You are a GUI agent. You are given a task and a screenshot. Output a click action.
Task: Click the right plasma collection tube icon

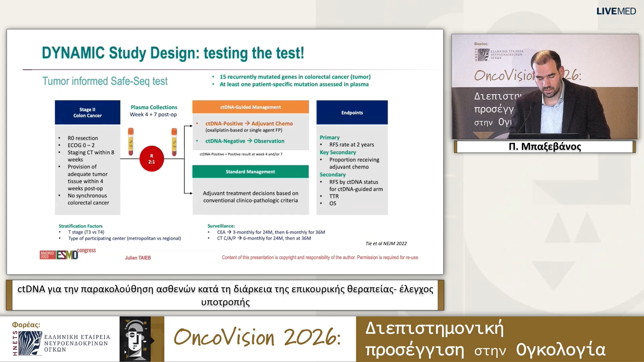174,142
